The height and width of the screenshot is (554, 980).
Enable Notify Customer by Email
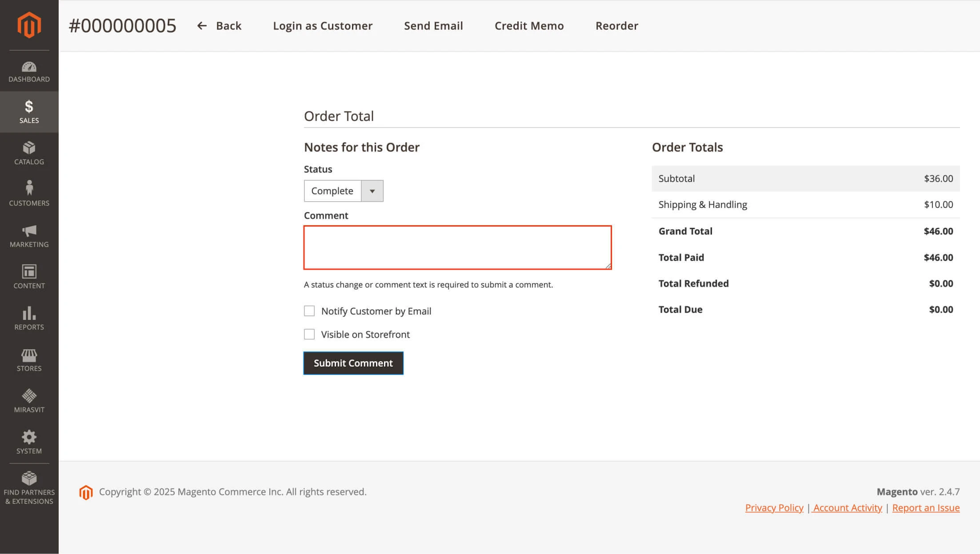[309, 311]
